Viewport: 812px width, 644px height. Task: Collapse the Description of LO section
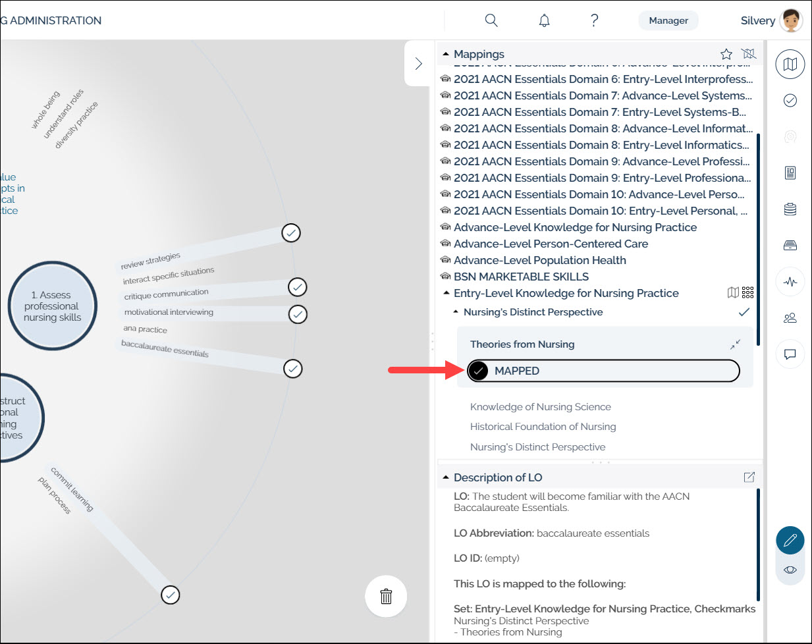pos(446,477)
